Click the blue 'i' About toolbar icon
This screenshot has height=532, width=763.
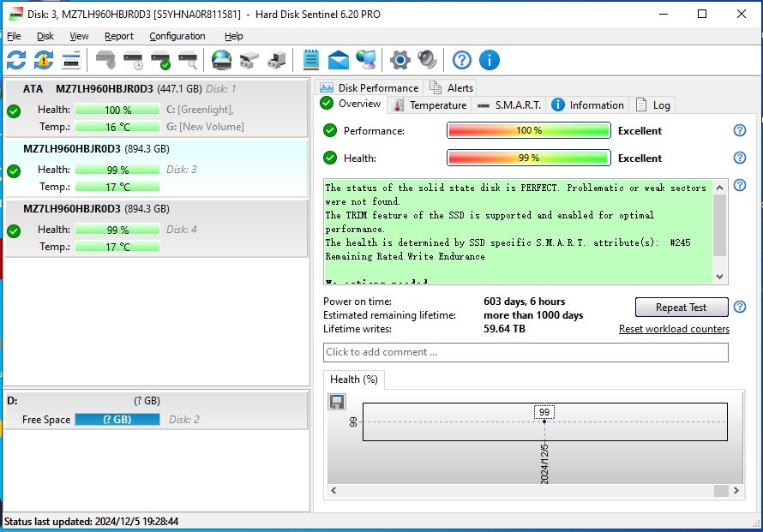[490, 60]
